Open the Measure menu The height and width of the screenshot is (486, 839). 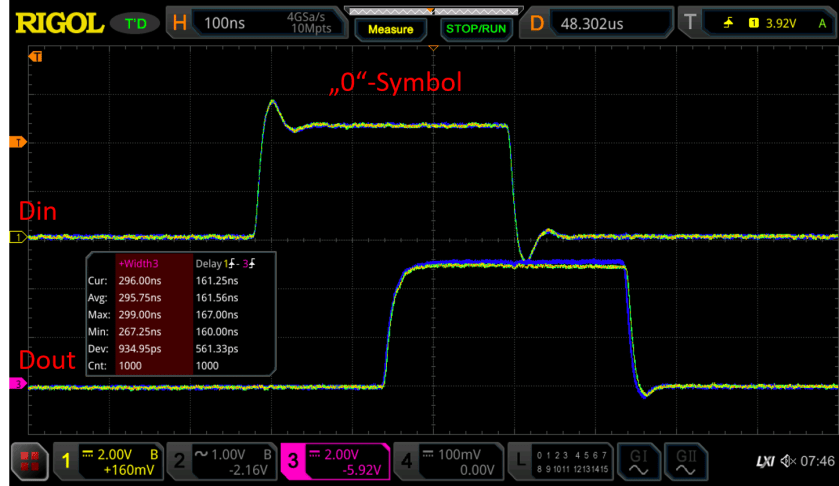(x=390, y=29)
